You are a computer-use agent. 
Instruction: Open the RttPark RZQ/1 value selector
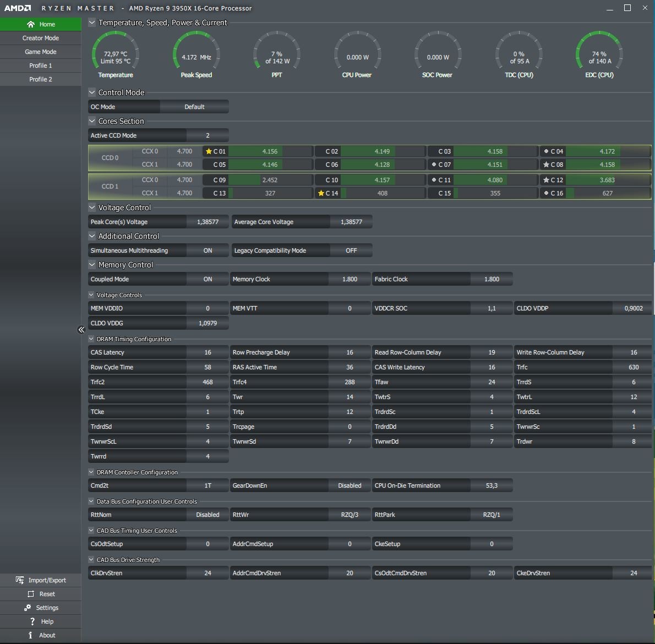click(x=492, y=515)
